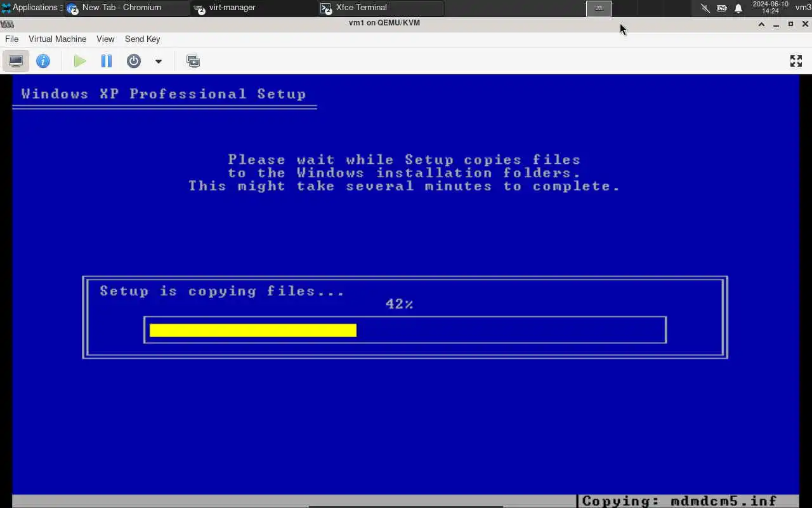This screenshot has height=508, width=812.
Task: Click the 'Copying: mdmdcm5.inf' status text
Action: click(679, 500)
